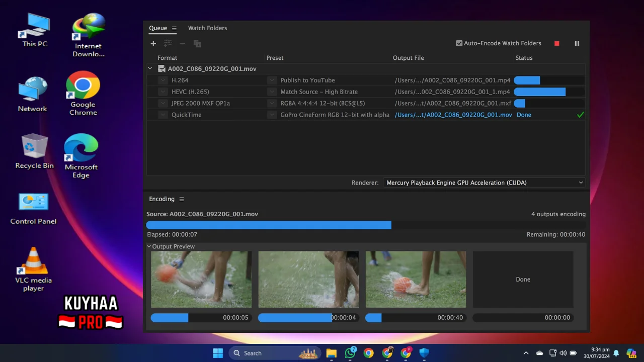This screenshot has height=362, width=644.
Task: Click RGBA 4:4:4:4 12-bit (BCS@L5) preset
Action: [x=323, y=104]
